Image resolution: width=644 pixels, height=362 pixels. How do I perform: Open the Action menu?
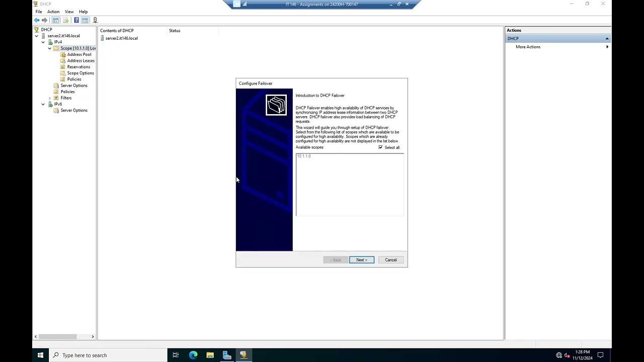pos(53,12)
